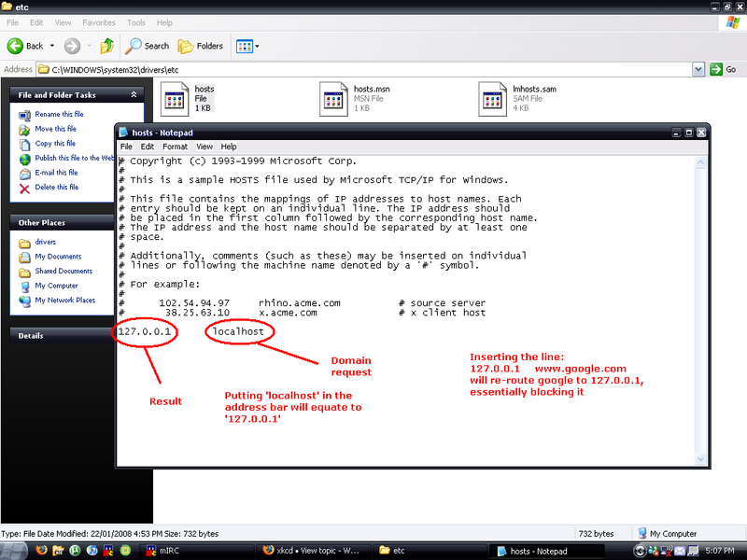Click the 127.0.0.1 text in Notepad

coord(145,331)
